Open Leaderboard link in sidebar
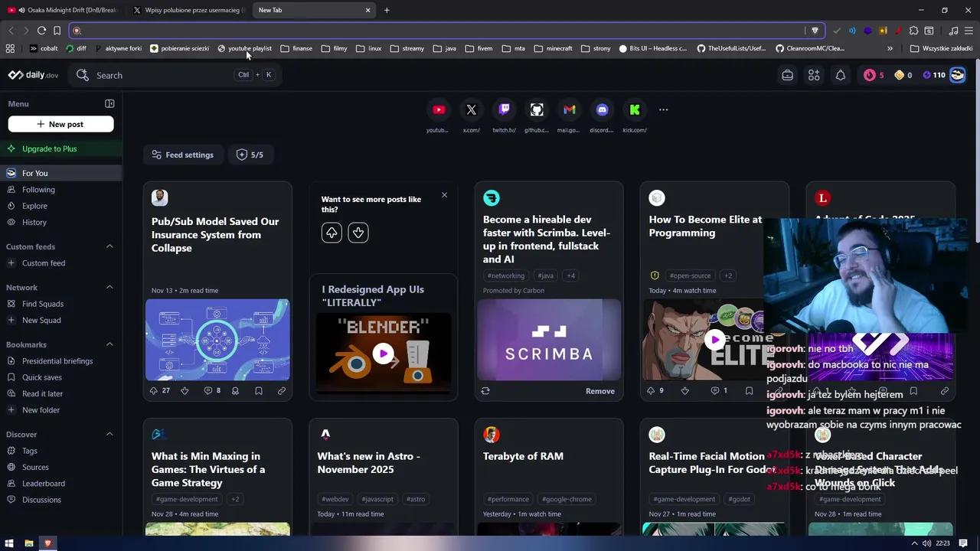 tap(61, 484)
